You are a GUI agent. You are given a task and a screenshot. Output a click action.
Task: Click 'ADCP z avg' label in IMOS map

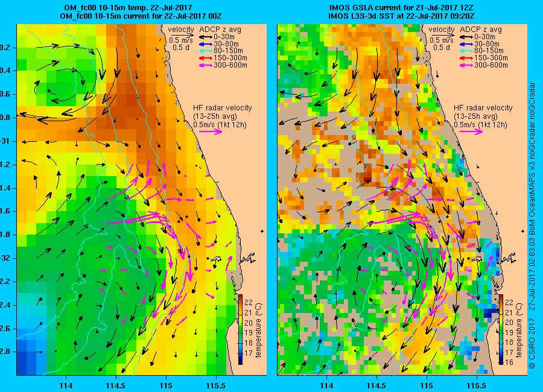tap(481, 30)
